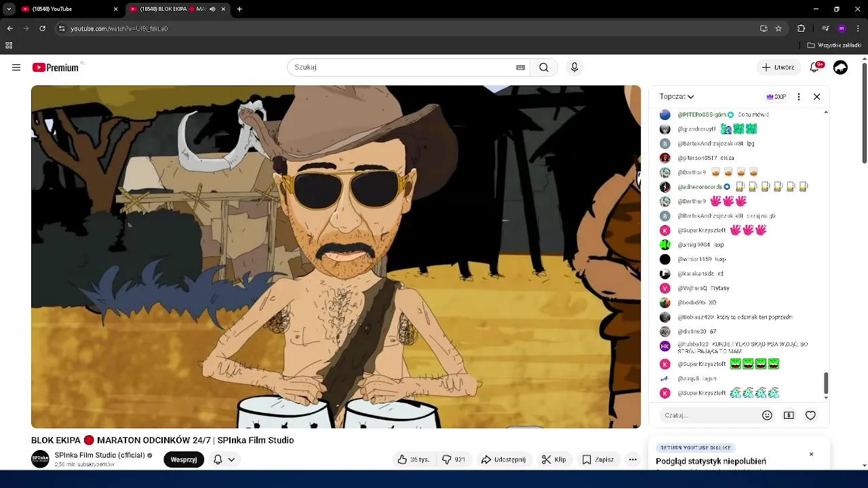868x488 pixels.
Task: Start voice search with microphone icon
Action: (x=574, y=67)
